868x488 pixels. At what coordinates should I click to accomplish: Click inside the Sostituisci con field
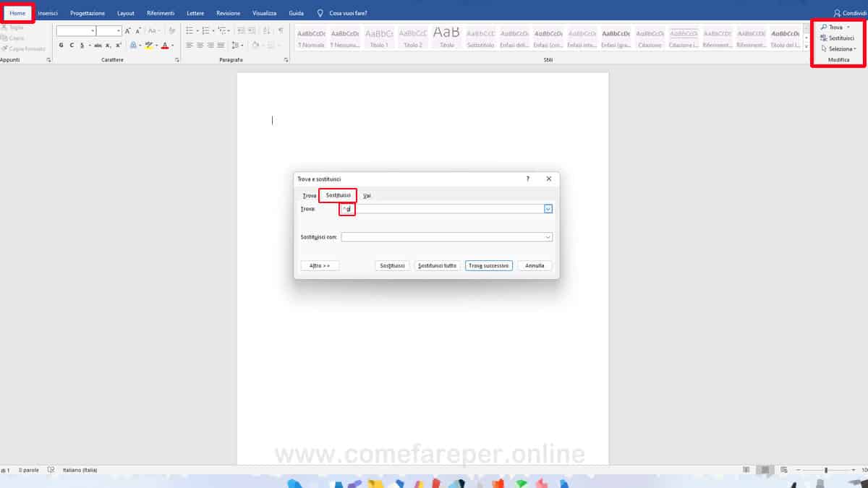tap(446, 236)
